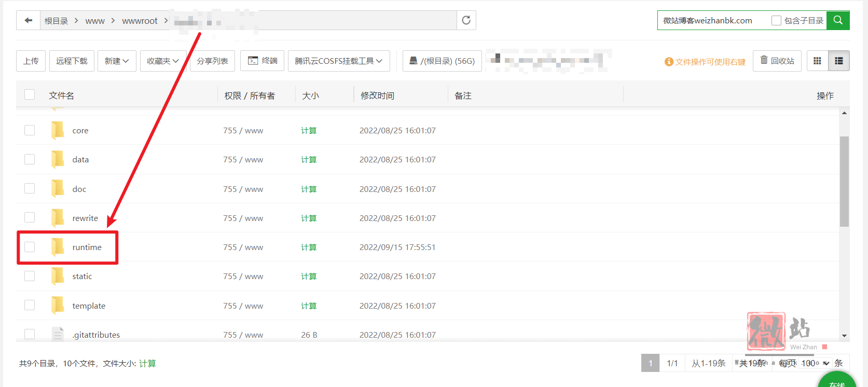This screenshot has height=387, width=868.
Task: Open the runtime folder icon
Action: coord(58,247)
